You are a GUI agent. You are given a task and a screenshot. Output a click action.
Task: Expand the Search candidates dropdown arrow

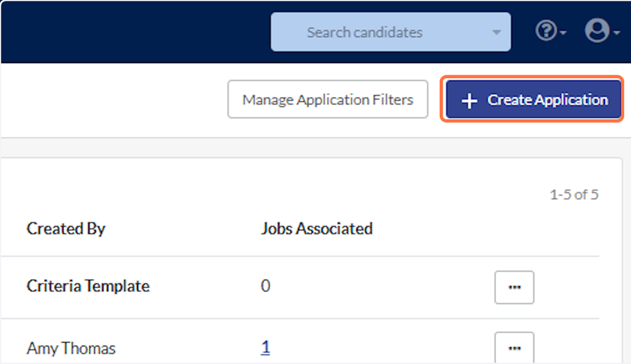coord(496,32)
